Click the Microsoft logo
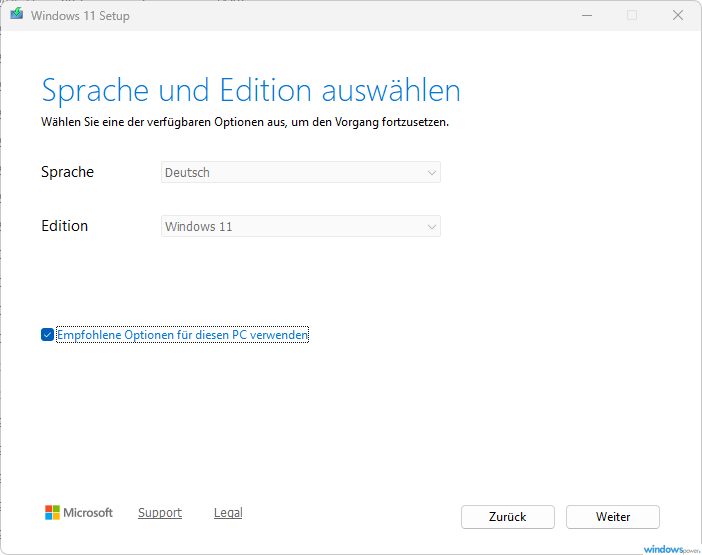The image size is (702, 555). (79, 512)
